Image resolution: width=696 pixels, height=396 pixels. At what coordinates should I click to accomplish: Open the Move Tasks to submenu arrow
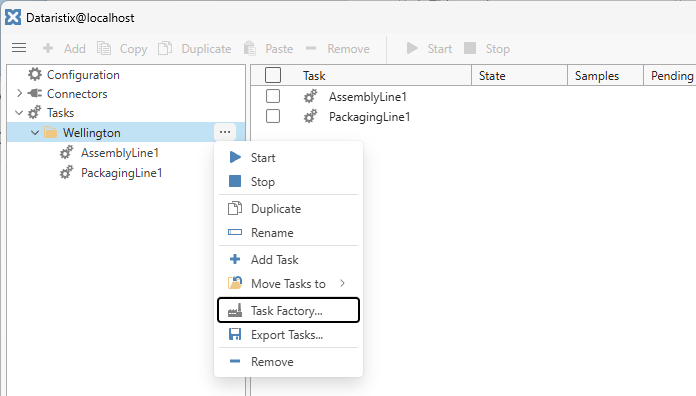coord(342,283)
